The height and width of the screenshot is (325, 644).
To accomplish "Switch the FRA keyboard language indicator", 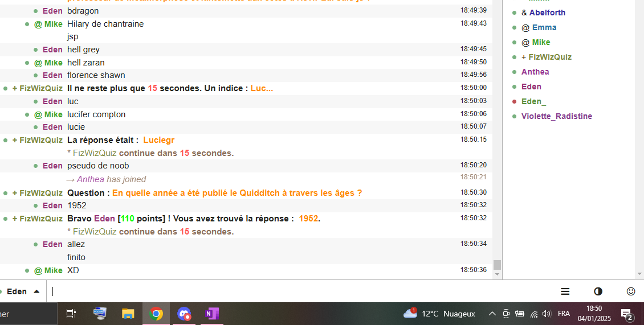I will click(564, 314).
